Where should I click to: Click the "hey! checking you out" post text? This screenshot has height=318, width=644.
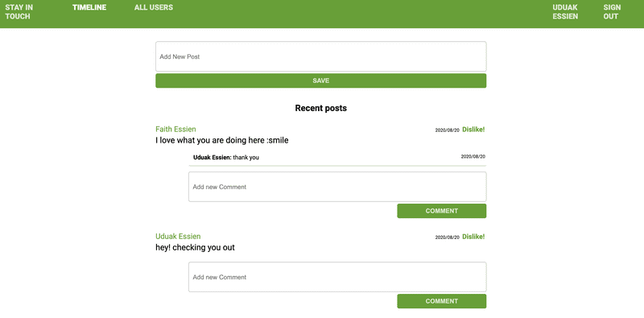click(x=195, y=248)
